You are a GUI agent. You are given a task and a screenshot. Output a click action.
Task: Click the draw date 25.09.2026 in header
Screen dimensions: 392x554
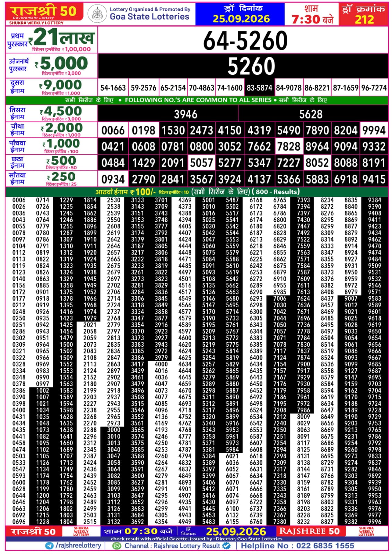point(241,19)
